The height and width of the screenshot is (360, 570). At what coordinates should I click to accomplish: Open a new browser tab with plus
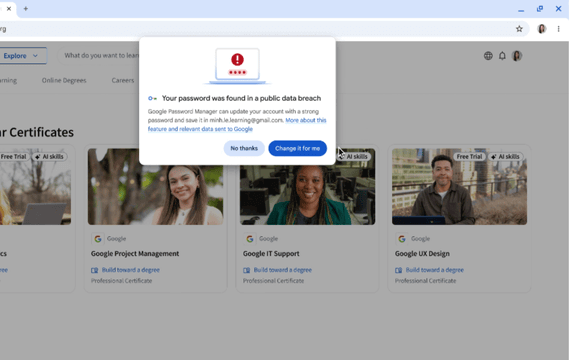pos(25,9)
